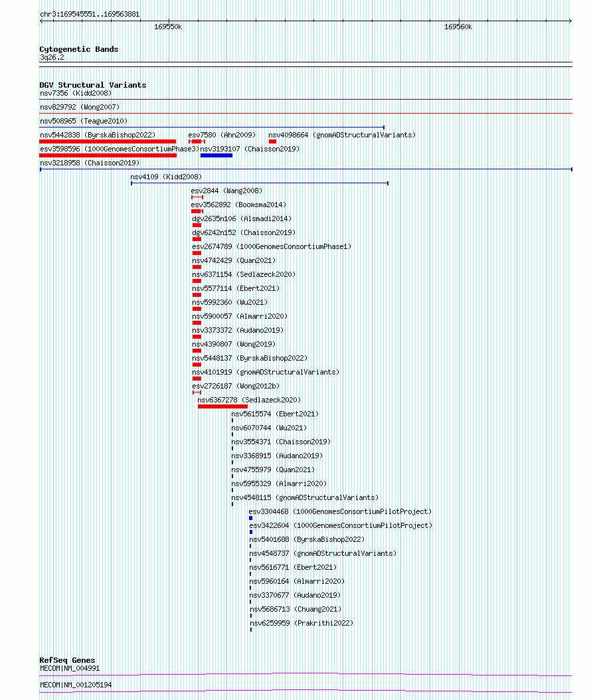
Task: Select nsv508965 (Teague2010) variant label
Action: (x=84, y=121)
